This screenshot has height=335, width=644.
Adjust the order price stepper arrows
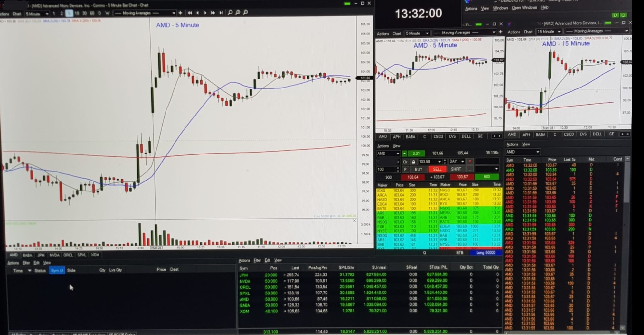(445, 162)
